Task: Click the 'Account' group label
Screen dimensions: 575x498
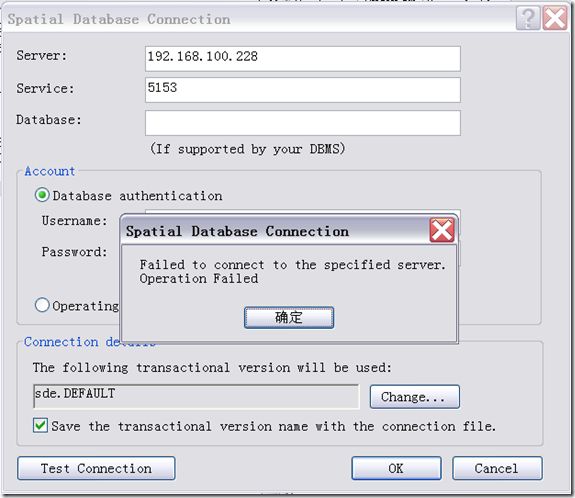Action: [x=50, y=171]
